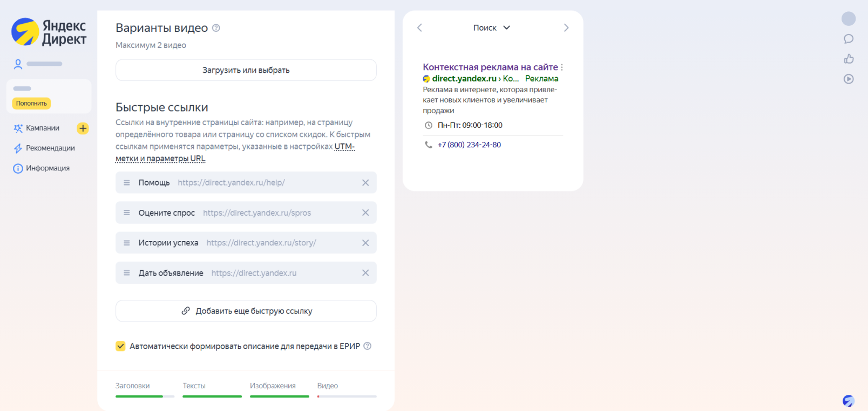
Task: Click the Пн-Пт: 09:00-18:00 working hours text
Action: [x=470, y=125]
